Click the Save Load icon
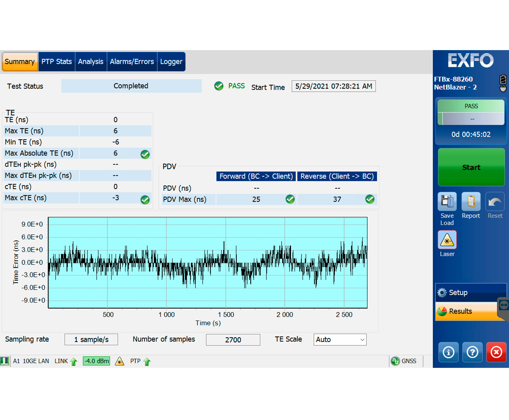 (x=447, y=201)
